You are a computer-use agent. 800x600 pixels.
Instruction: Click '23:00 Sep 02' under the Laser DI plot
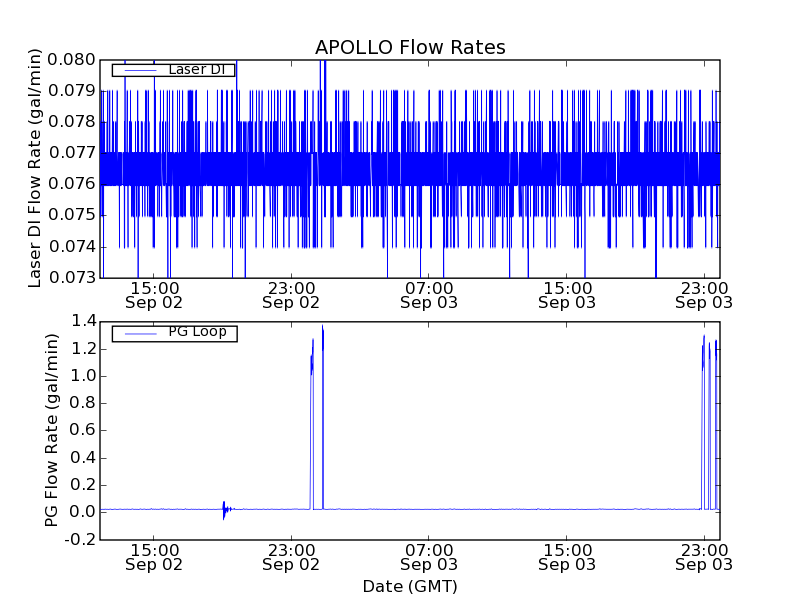291,295
